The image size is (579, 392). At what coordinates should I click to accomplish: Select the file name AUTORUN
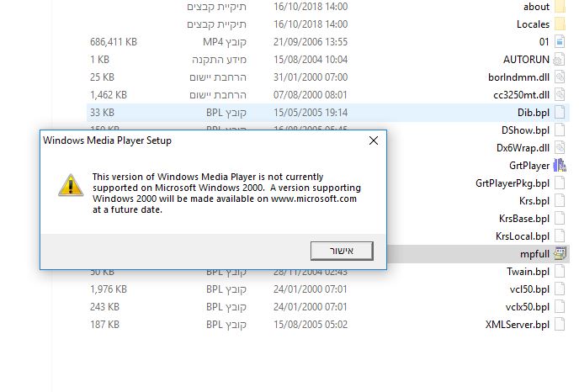526,60
